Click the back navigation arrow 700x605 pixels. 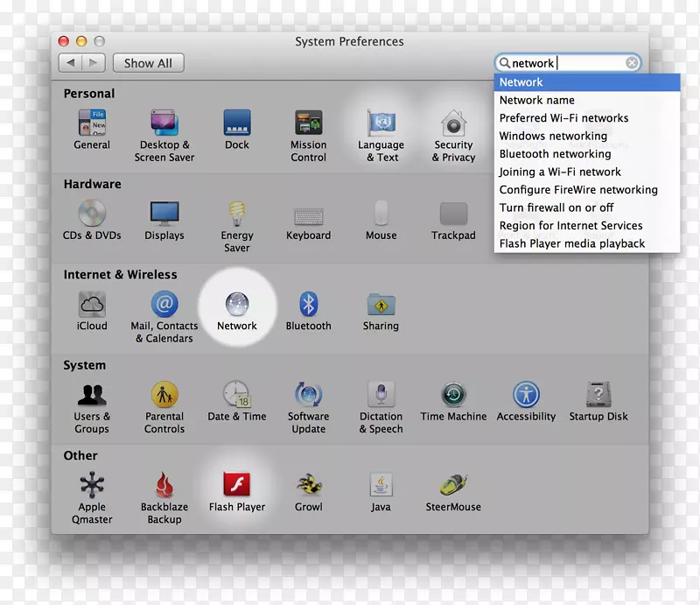(x=70, y=62)
